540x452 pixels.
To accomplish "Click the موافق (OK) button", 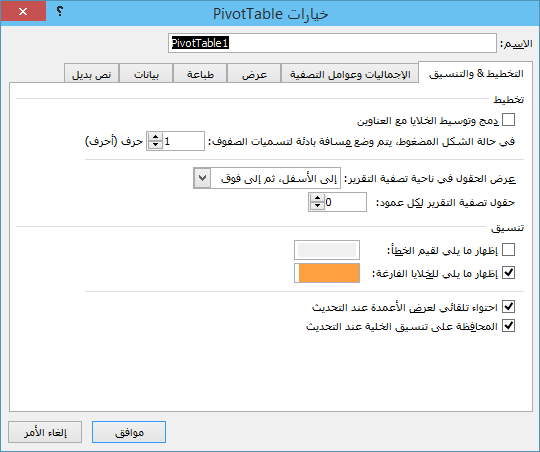I will pyautogui.click(x=129, y=432).
